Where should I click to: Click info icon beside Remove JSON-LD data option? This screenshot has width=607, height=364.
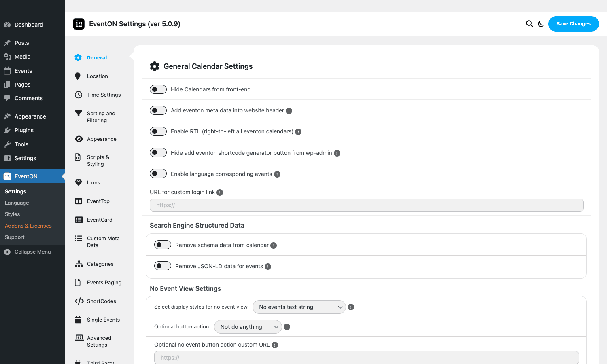coord(268,267)
